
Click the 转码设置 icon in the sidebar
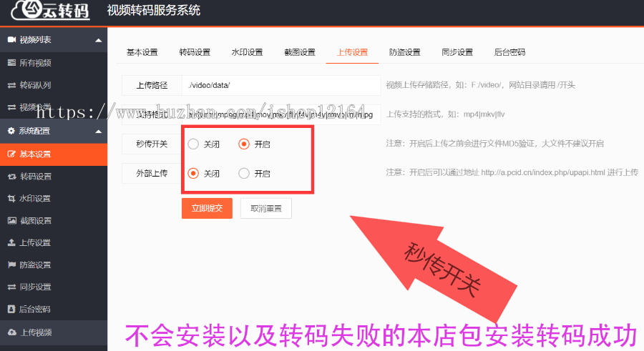[x=11, y=177]
